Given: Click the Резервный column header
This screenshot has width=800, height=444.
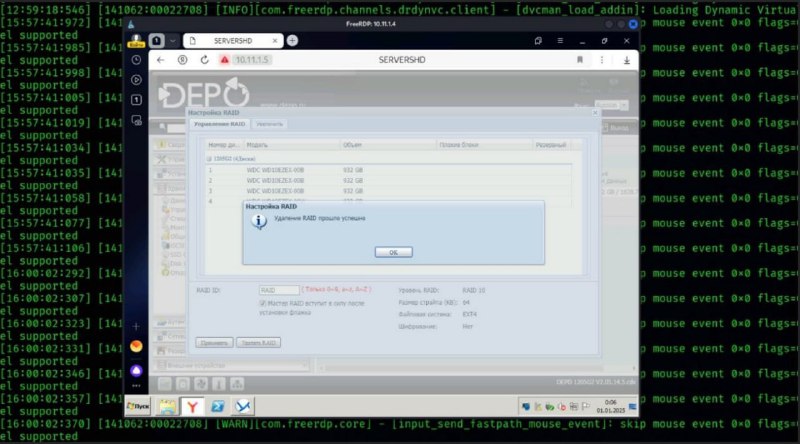Looking at the screenshot, I should 551,145.
